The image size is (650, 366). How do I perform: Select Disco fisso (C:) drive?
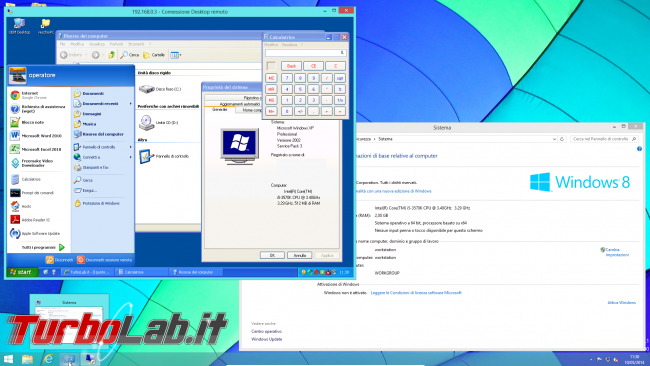160,89
